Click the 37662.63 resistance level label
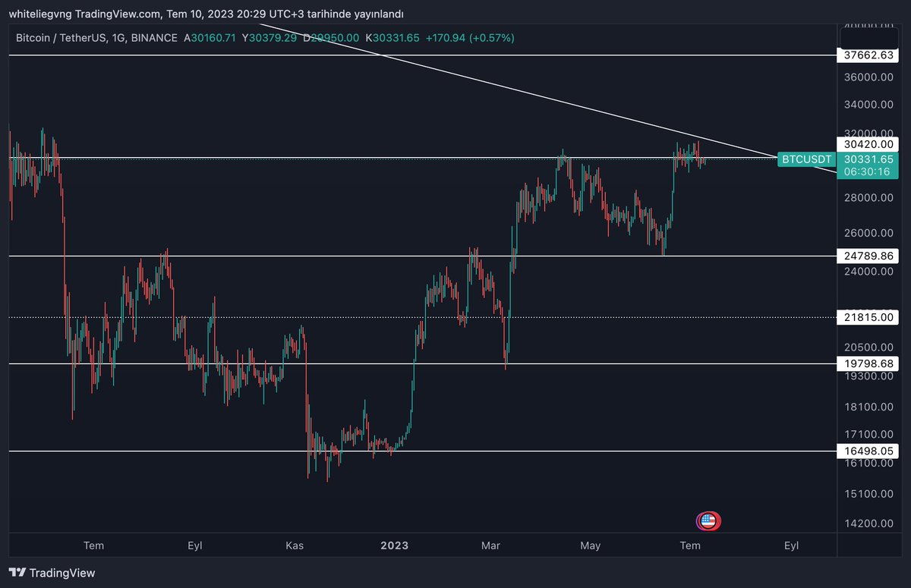Viewport: 911px width, 588px height. pos(868,55)
